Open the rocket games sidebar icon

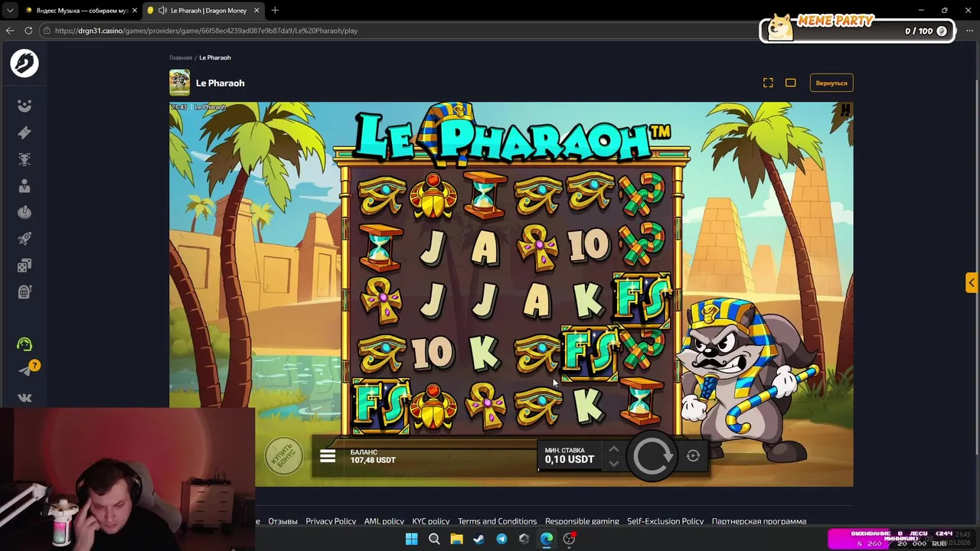24,239
